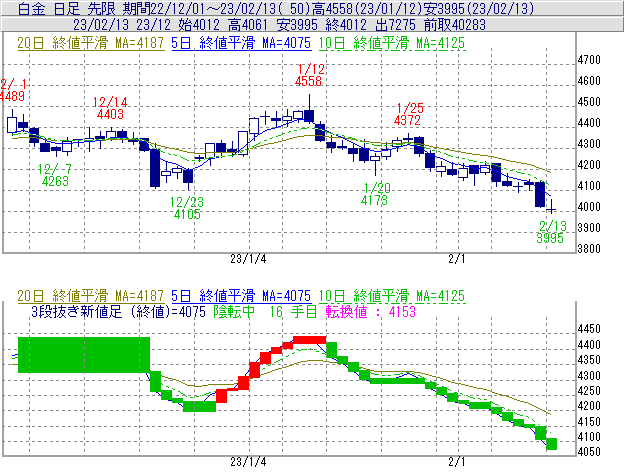Select the 20日 MA=4187 legend above the 新値足 chart
This screenshot has width=624, height=475.
pos(91,296)
